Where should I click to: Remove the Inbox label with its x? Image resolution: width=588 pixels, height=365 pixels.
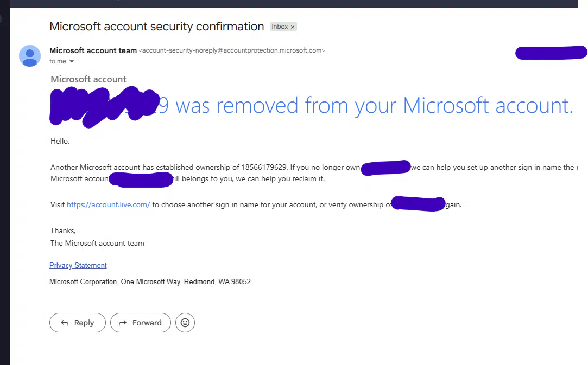(293, 27)
